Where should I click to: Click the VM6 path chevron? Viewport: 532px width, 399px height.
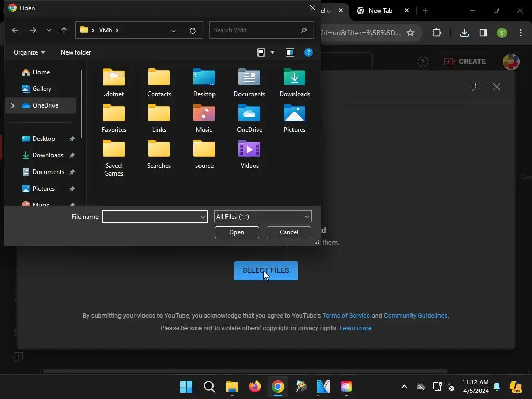pos(117,30)
